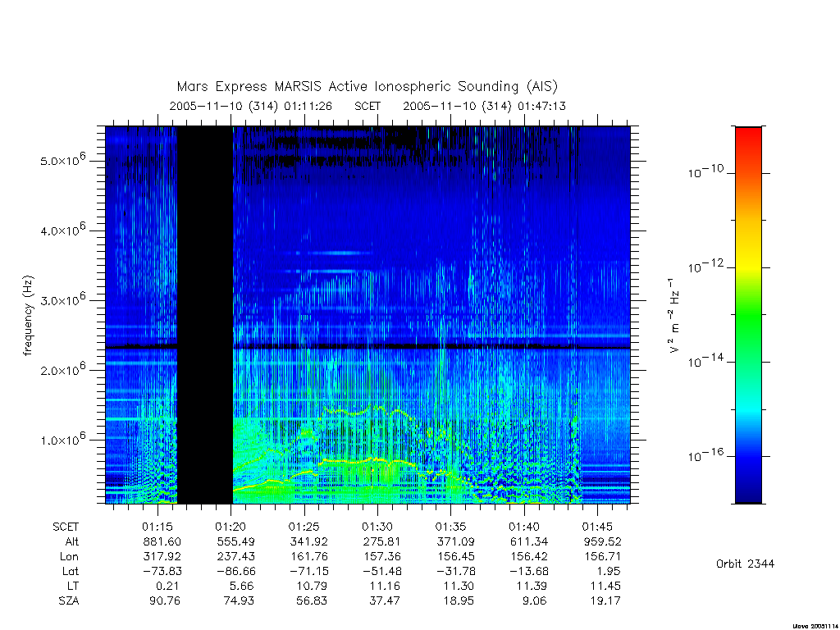Select end time '2005-11-10 (314) 01:47:13'
This screenshot has width=840, height=630.
point(484,106)
